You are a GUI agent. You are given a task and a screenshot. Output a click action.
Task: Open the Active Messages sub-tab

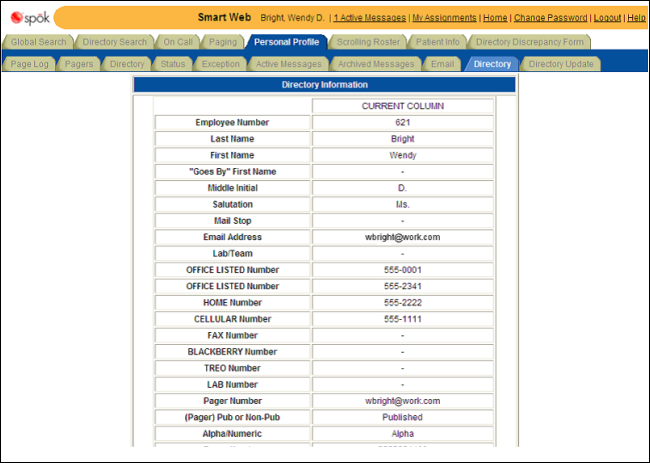coord(289,64)
